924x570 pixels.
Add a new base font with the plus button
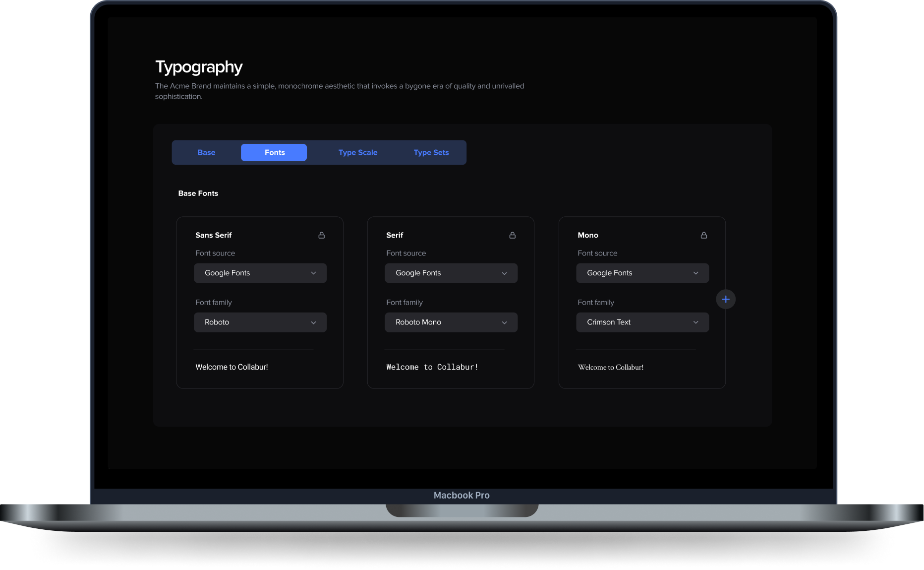[x=725, y=299]
